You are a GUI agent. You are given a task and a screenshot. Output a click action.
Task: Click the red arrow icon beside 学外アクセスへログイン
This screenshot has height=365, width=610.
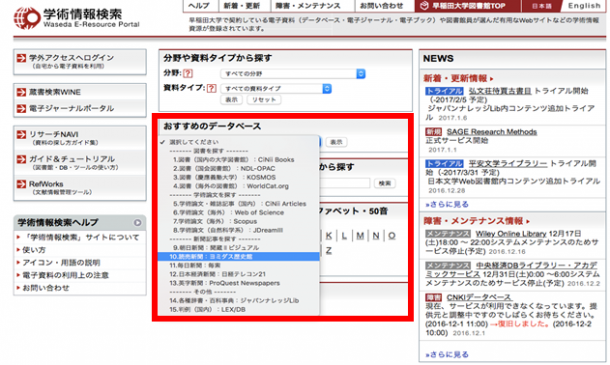pyautogui.click(x=21, y=58)
